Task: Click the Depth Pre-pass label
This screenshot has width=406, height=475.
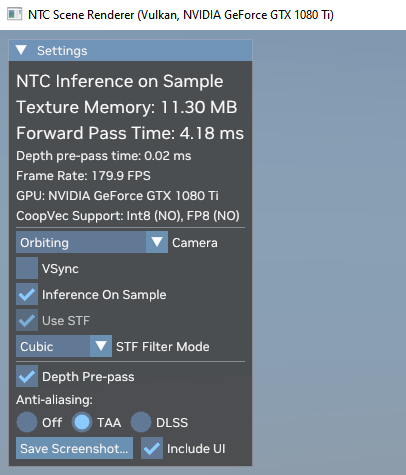Action: tap(88, 377)
